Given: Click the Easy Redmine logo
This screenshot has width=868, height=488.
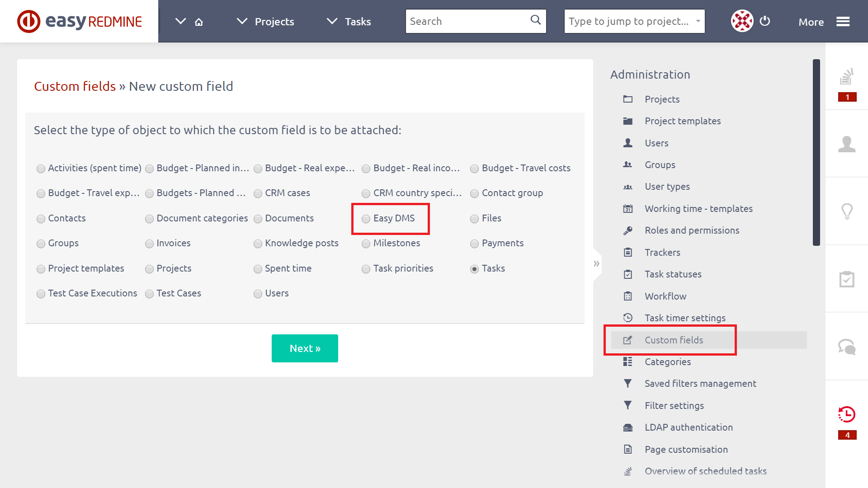Looking at the screenshot, I should [x=80, y=21].
